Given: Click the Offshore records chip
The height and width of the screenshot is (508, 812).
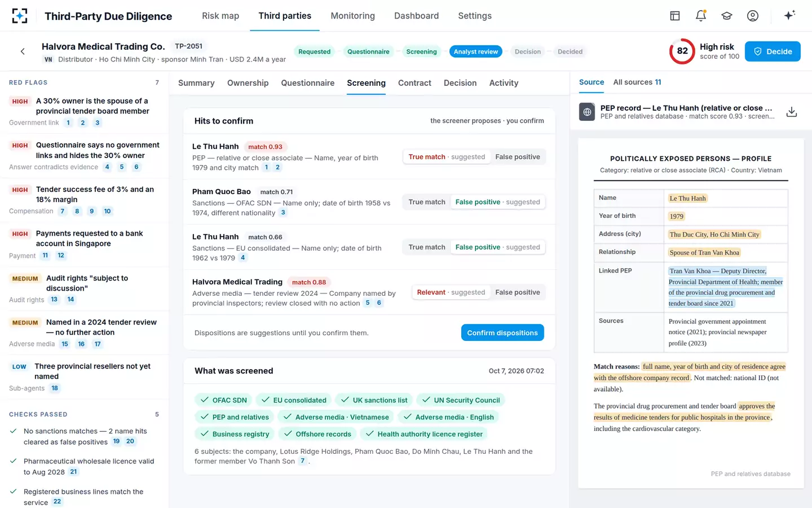Looking at the screenshot, I should (x=317, y=434).
